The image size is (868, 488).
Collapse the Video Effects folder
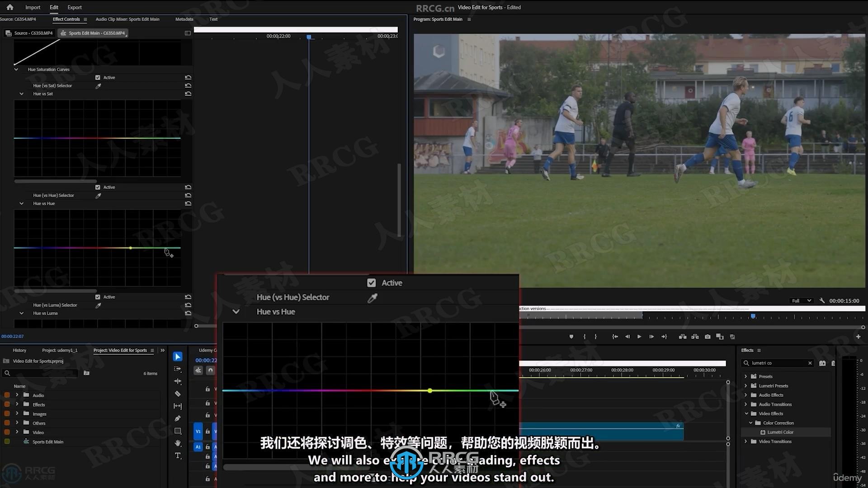(x=746, y=414)
